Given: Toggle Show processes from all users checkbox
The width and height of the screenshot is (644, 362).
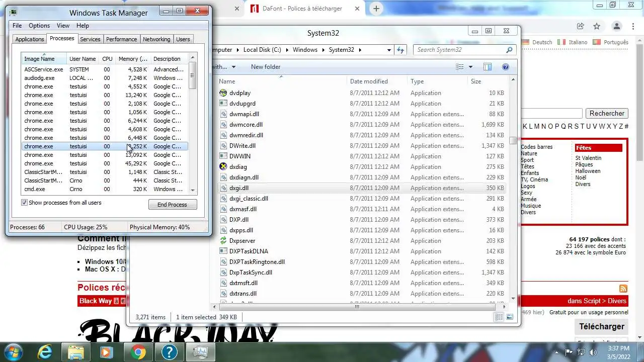Looking at the screenshot, I should (x=24, y=203).
